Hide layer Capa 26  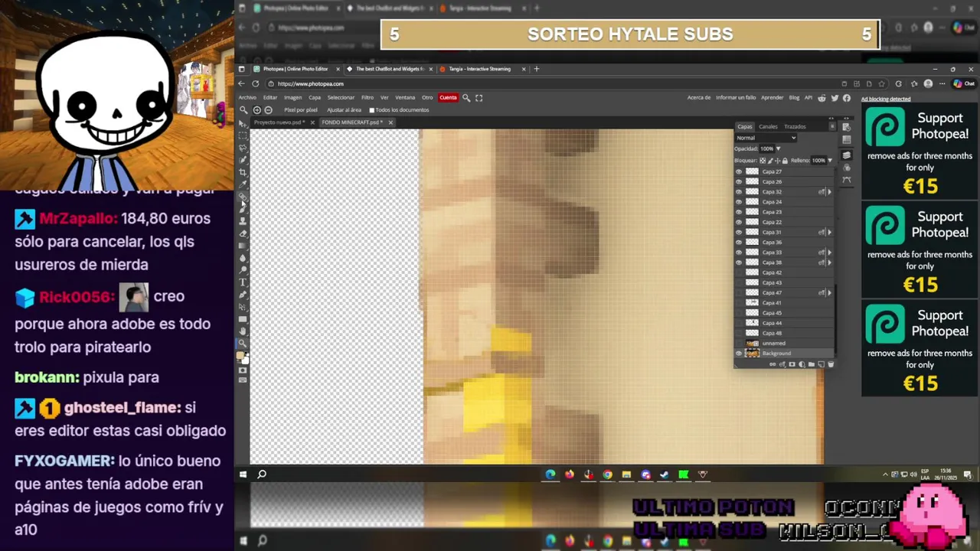(738, 182)
